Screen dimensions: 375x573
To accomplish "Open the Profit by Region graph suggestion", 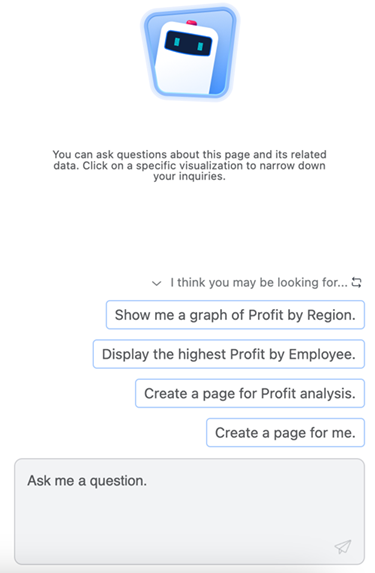I will pyautogui.click(x=235, y=315).
